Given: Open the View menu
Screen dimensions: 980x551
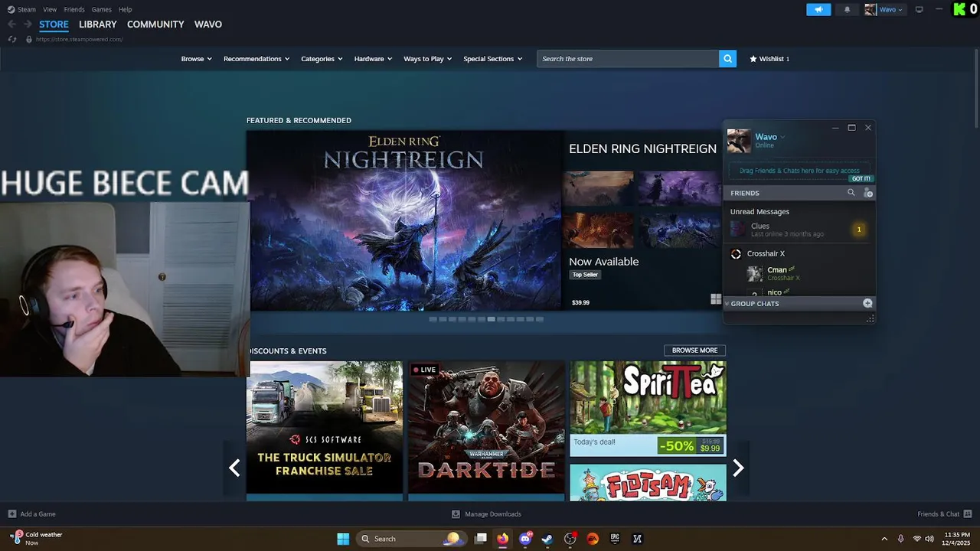Looking at the screenshot, I should point(50,9).
